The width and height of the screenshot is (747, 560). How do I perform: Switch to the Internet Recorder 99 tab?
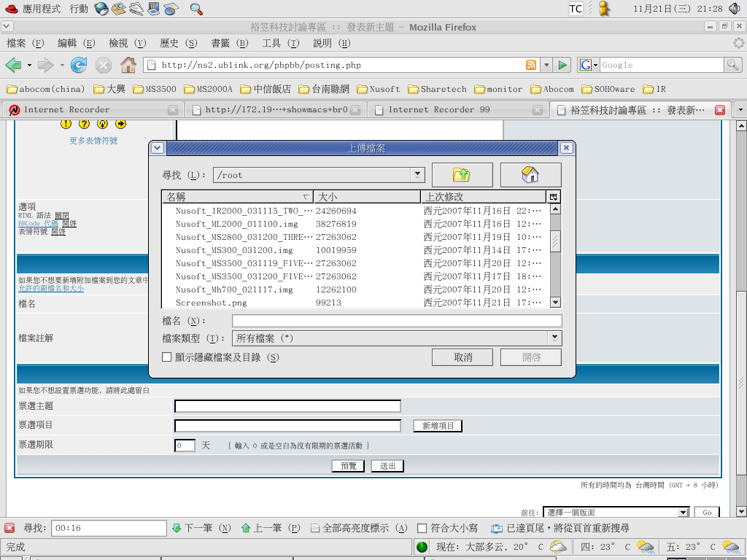439,110
